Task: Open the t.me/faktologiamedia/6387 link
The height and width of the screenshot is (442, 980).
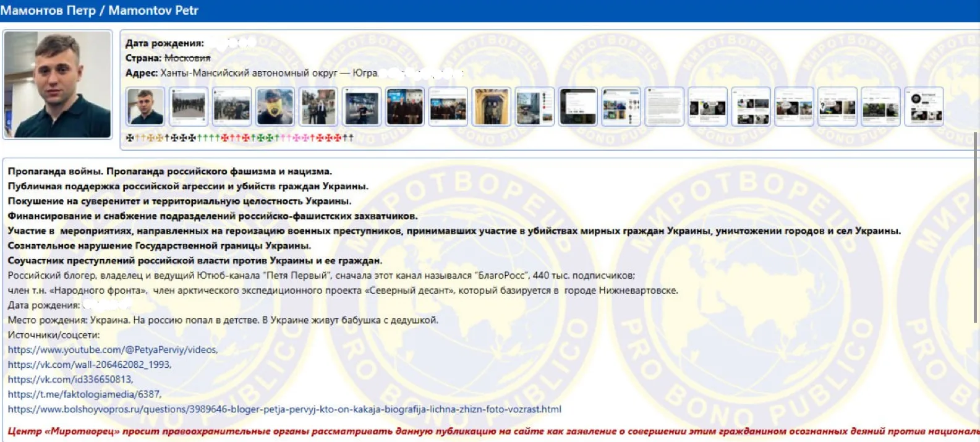Action: tap(84, 394)
